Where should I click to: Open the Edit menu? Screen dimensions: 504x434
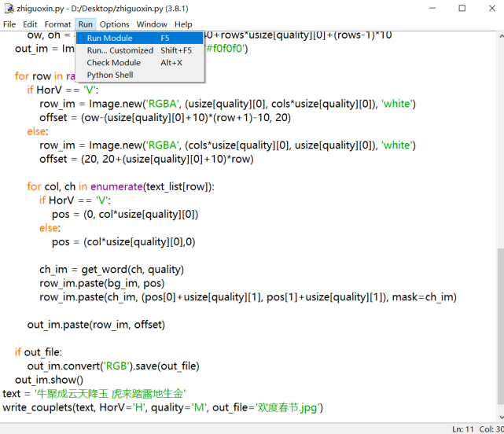pos(30,24)
